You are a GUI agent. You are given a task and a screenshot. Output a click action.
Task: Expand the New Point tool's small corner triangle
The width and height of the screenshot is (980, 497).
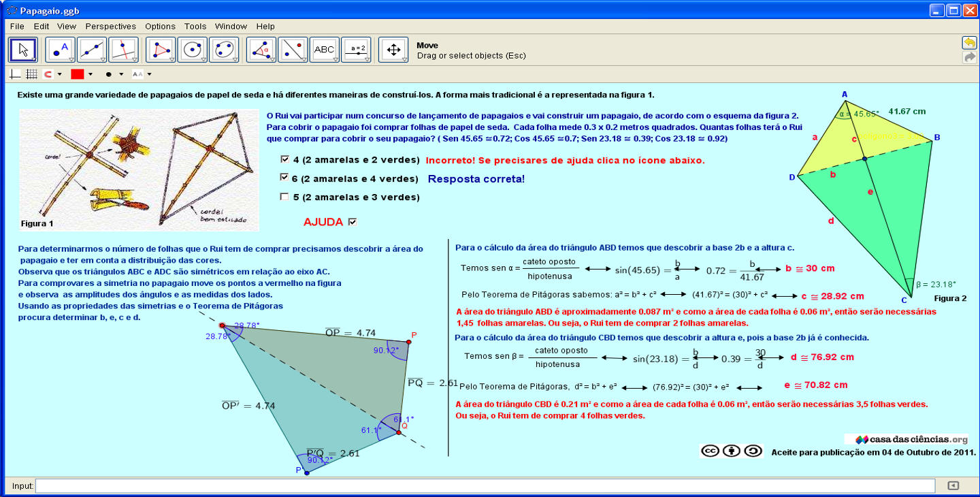(71, 59)
